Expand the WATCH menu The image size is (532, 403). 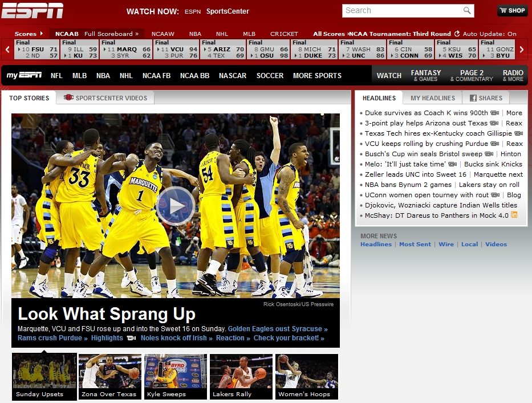(x=389, y=75)
